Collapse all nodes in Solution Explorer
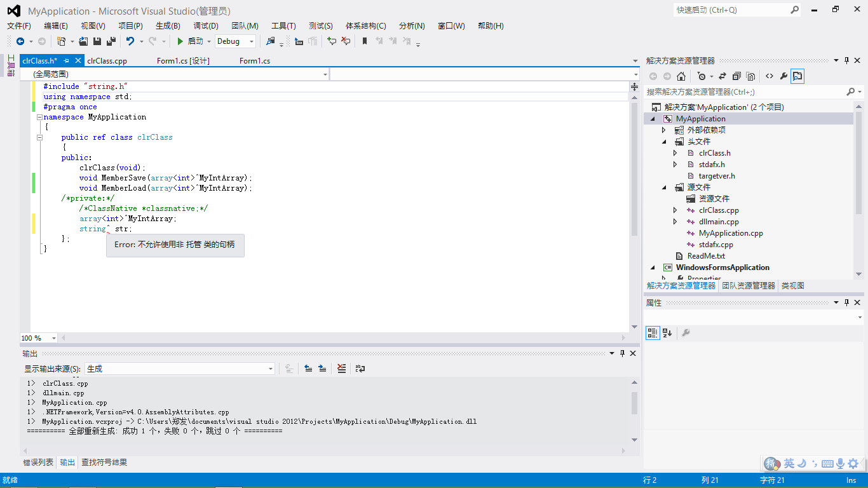Screen dimensions: 868x488 pyautogui.click(x=736, y=76)
